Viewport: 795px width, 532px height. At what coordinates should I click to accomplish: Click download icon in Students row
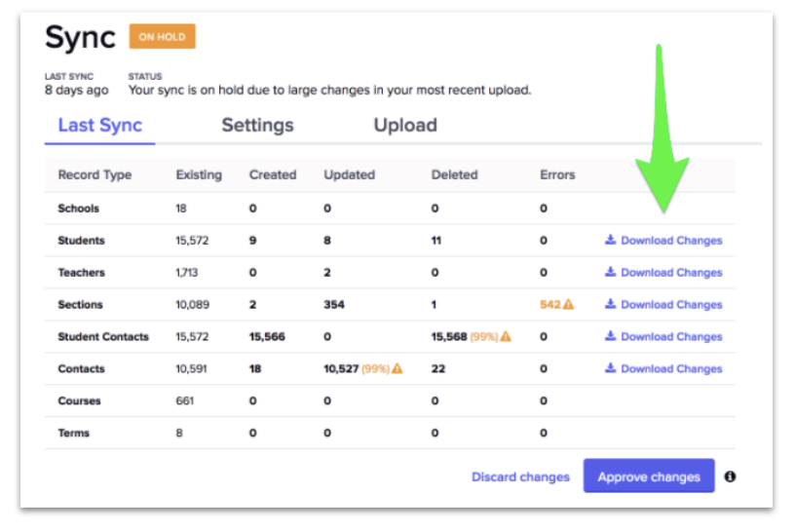pyautogui.click(x=611, y=240)
